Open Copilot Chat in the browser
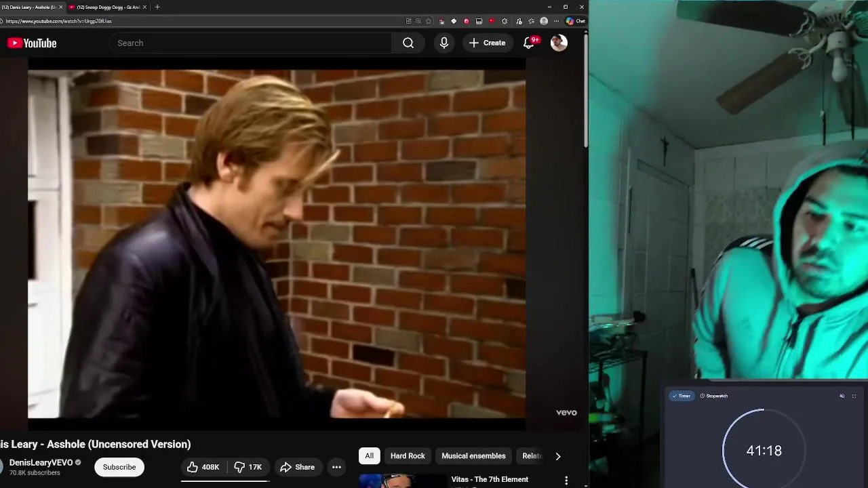The image size is (868, 488). 576,21
